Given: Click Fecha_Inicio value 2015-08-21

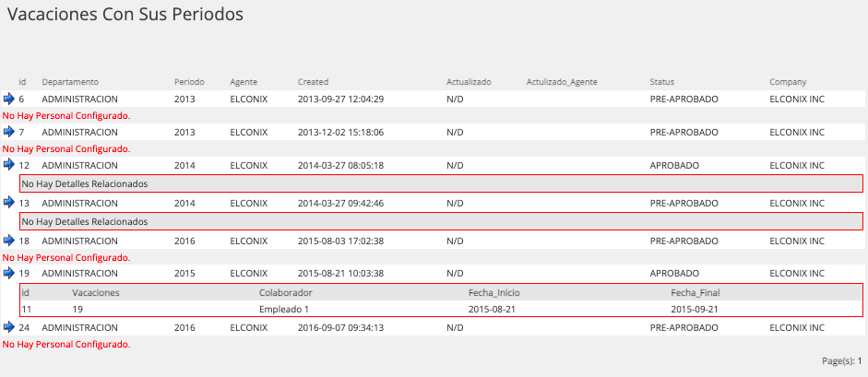Looking at the screenshot, I should [492, 310].
